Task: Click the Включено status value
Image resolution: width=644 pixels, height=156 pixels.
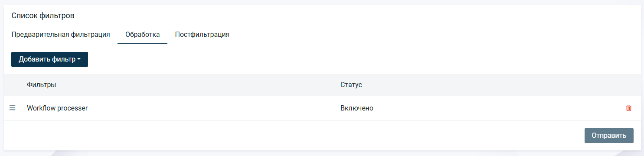Action: click(357, 108)
